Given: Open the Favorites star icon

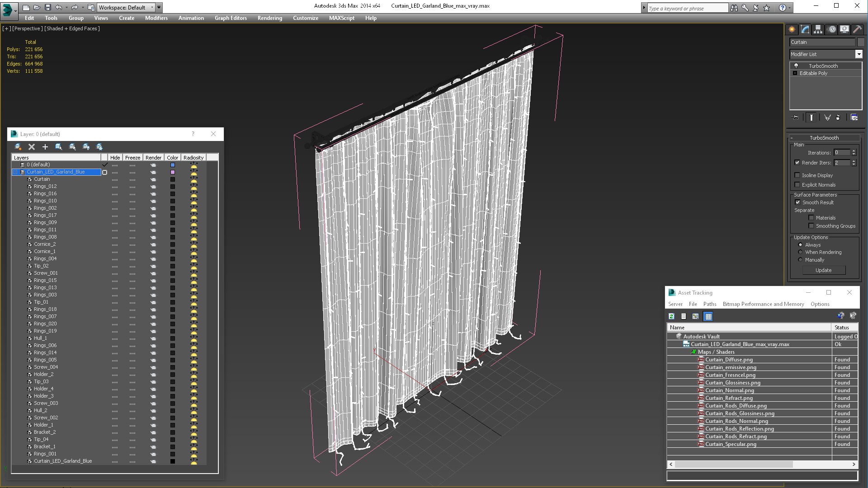Looking at the screenshot, I should pyautogui.click(x=766, y=8).
